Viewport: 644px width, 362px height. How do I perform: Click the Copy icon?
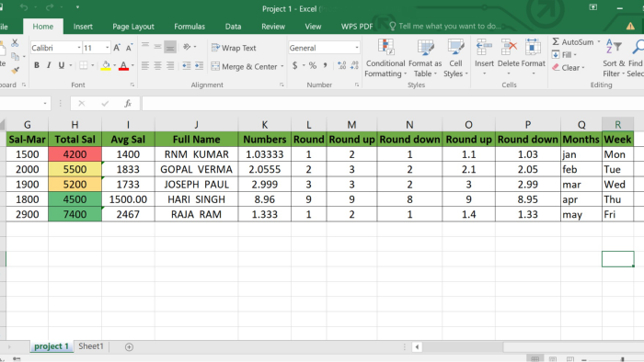point(16,57)
